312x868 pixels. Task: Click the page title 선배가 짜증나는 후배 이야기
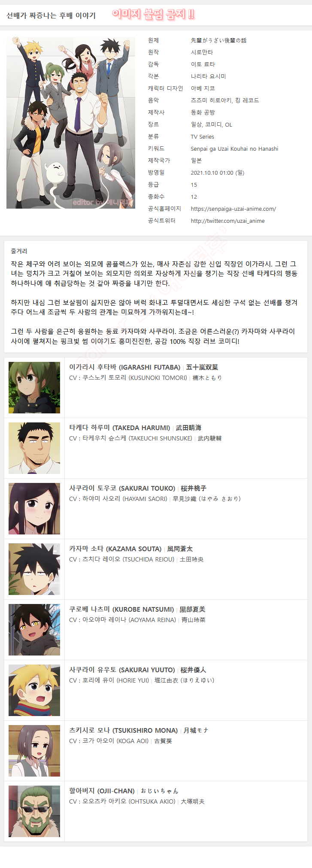click(51, 15)
